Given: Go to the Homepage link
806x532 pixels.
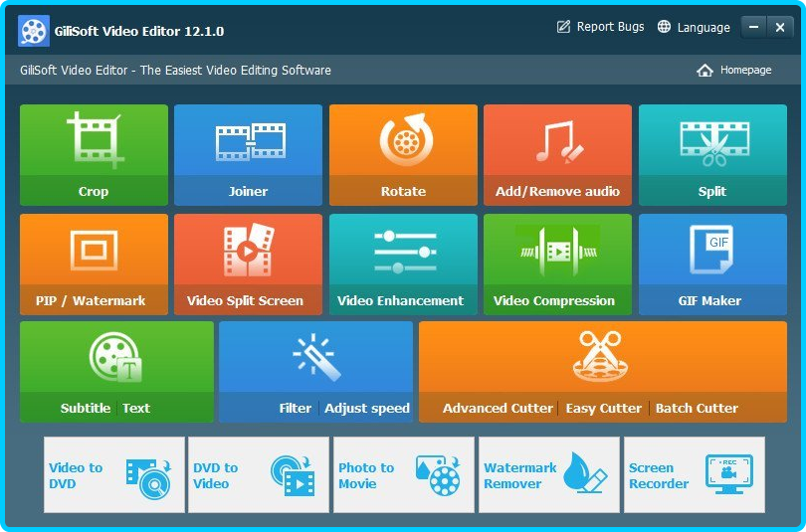Looking at the screenshot, I should coord(734,71).
